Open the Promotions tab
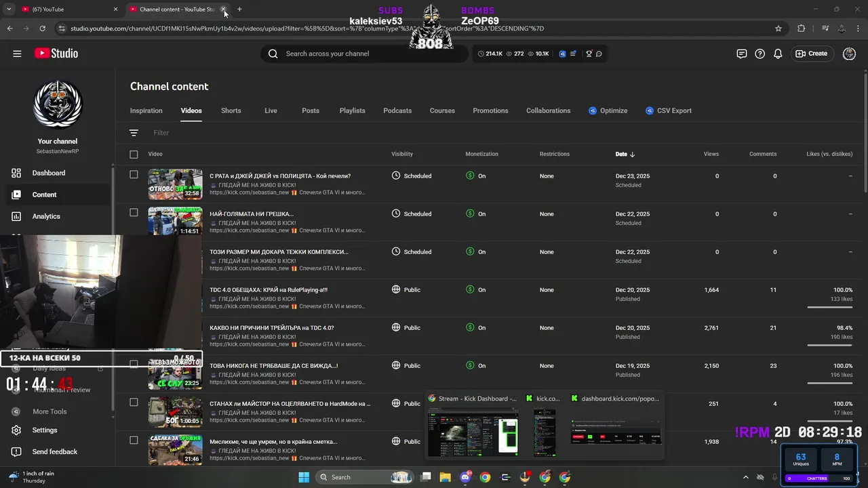Screen dimensions: 868x488 pos(490,110)
